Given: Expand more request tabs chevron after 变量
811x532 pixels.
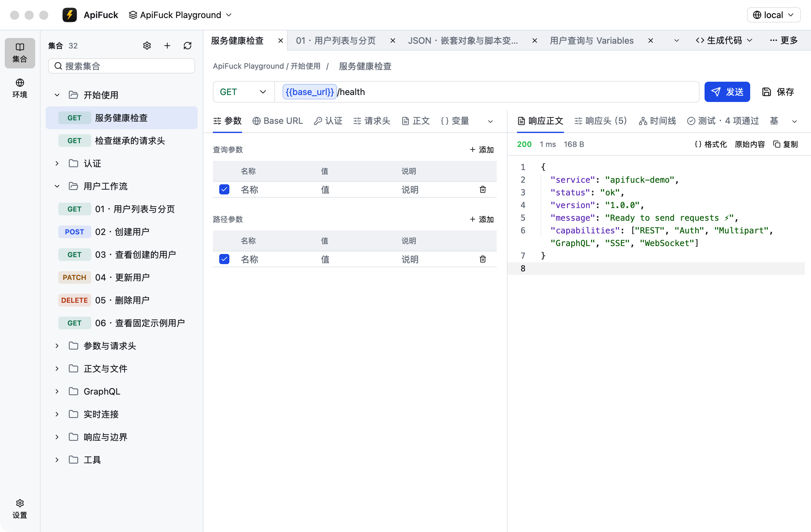Looking at the screenshot, I should point(490,121).
